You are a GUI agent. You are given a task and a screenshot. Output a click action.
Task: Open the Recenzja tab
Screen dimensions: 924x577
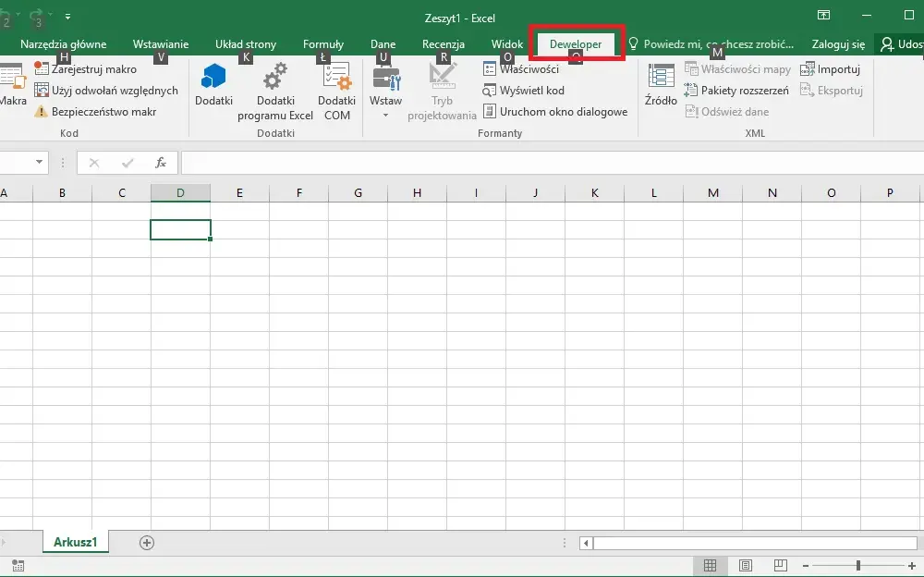(444, 44)
